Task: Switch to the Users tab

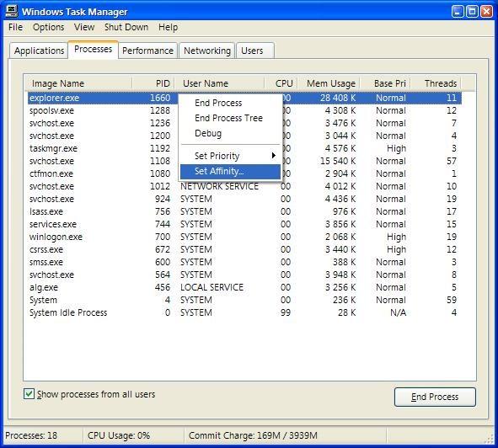Action: [x=255, y=51]
